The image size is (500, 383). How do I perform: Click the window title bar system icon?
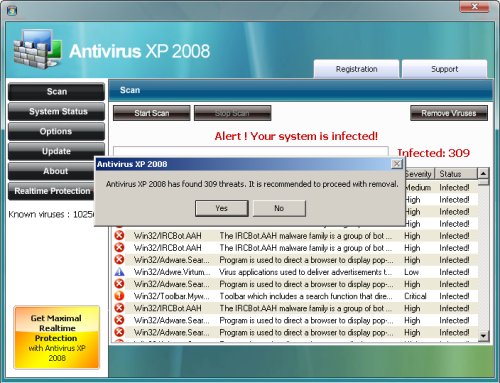point(12,10)
